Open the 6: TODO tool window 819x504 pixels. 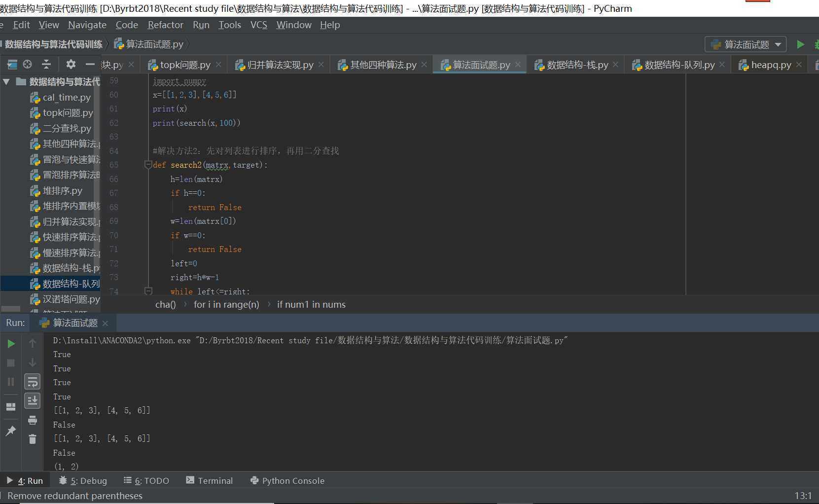(146, 481)
